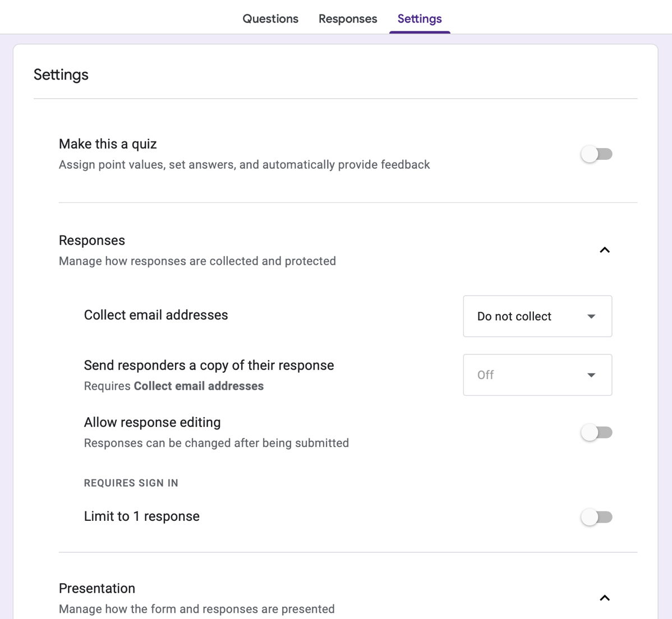Click the Allow response editing label
Image resolution: width=672 pixels, height=619 pixels.
coord(152,422)
